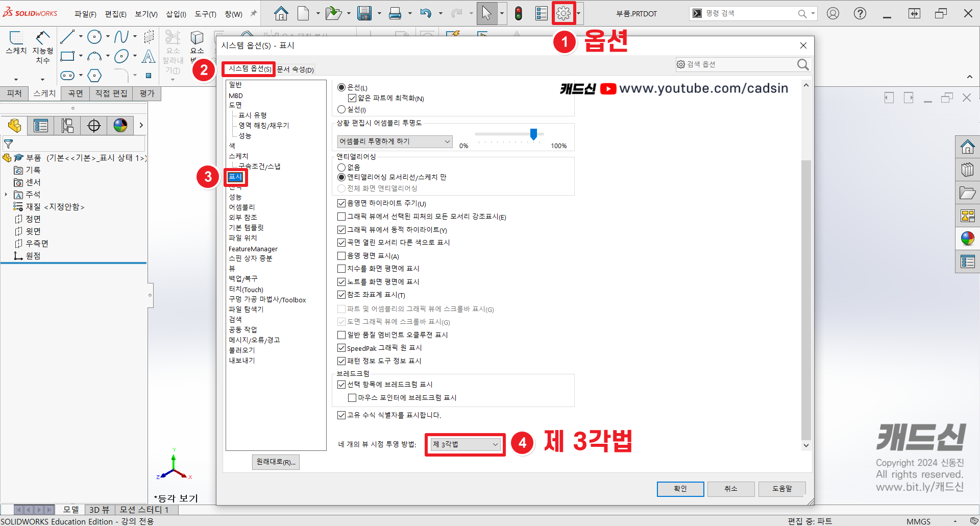Image resolution: width=980 pixels, height=526 pixels.
Task: Open the 제 3각법 projection dropdown
Action: click(465, 444)
